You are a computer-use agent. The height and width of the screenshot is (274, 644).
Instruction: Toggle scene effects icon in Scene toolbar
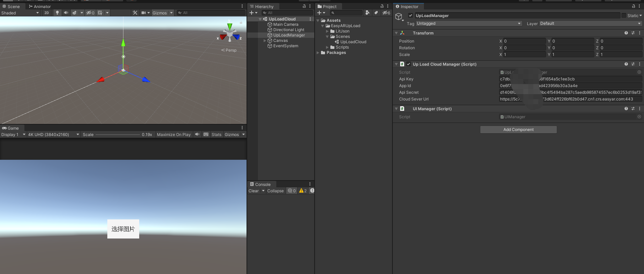74,13
